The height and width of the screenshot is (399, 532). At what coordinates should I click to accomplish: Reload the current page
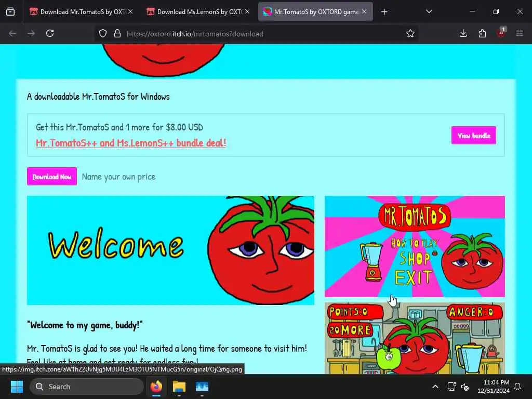(50, 34)
